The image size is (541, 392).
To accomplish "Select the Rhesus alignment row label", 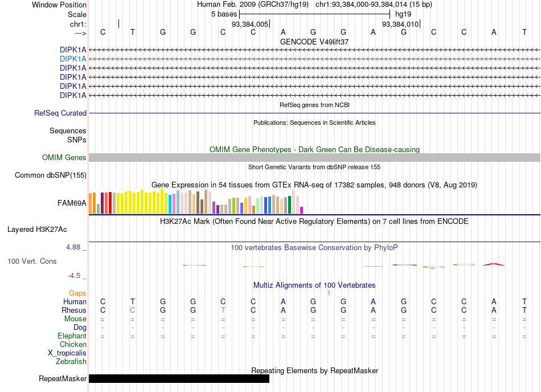I will (74, 310).
